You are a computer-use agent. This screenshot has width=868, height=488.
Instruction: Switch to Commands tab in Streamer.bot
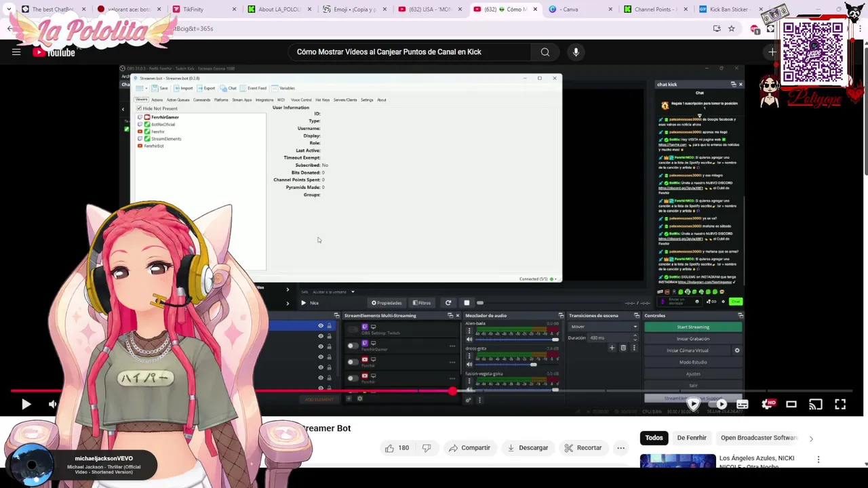tap(201, 100)
